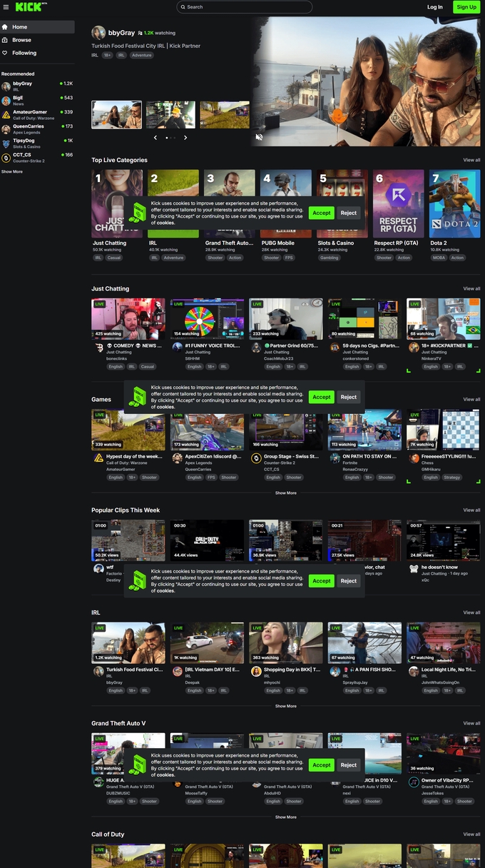Click S6HHM streamer avatar under Just Chatting
485x868 pixels.
pos(177,347)
